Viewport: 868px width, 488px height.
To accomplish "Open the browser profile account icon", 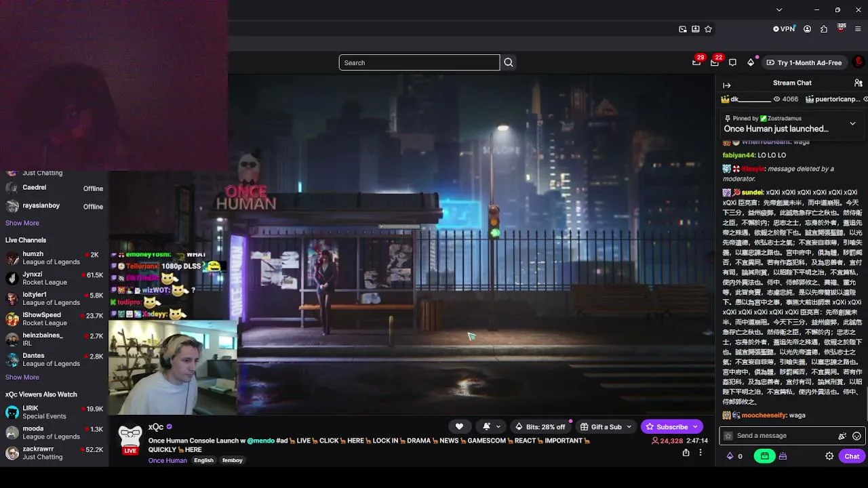I will pyautogui.click(x=807, y=29).
